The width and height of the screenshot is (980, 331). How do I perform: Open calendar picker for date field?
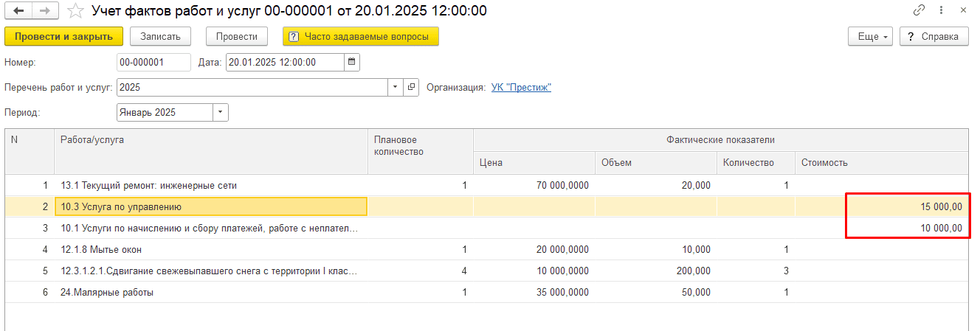pyautogui.click(x=352, y=62)
